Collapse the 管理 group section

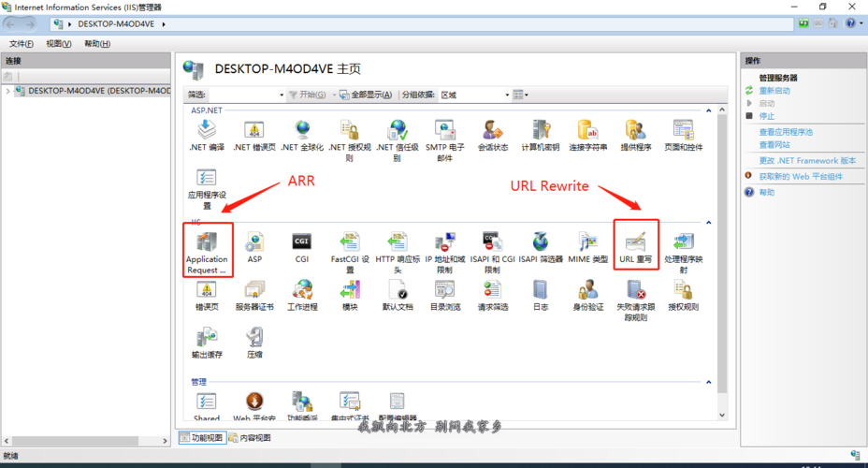pyautogui.click(x=709, y=382)
